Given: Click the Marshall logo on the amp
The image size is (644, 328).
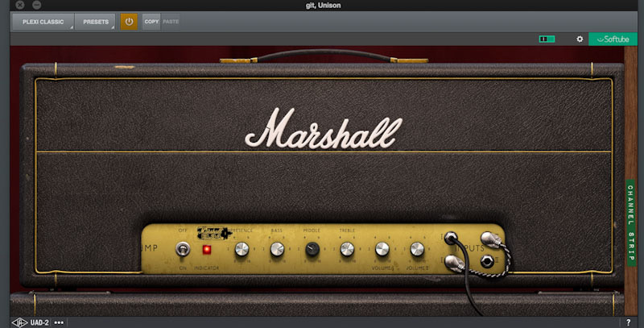Looking at the screenshot, I should point(324,128).
